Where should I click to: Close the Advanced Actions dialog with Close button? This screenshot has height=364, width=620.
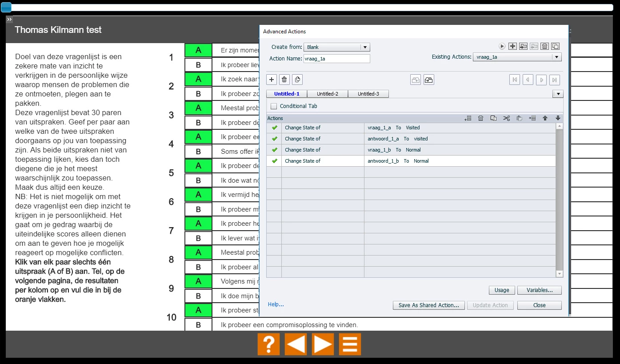click(540, 305)
